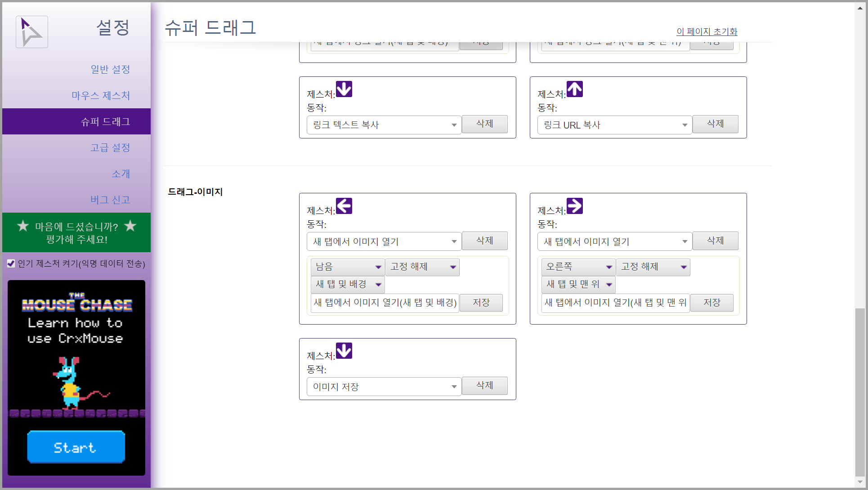This screenshot has width=868, height=490.
Task: Open the 링크 텍스트 복사 action dropdown
Action: click(384, 125)
